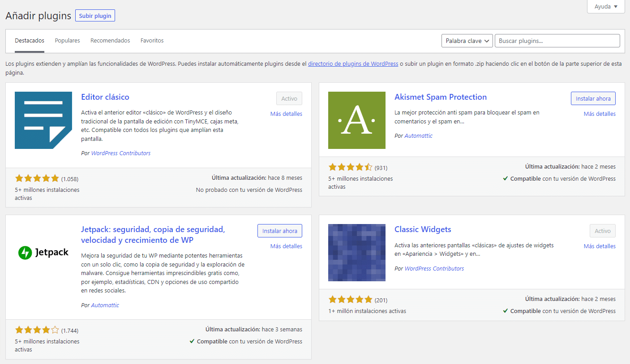This screenshot has height=364, width=630.
Task: Click the Jetpack logo icon
Action: [43, 253]
